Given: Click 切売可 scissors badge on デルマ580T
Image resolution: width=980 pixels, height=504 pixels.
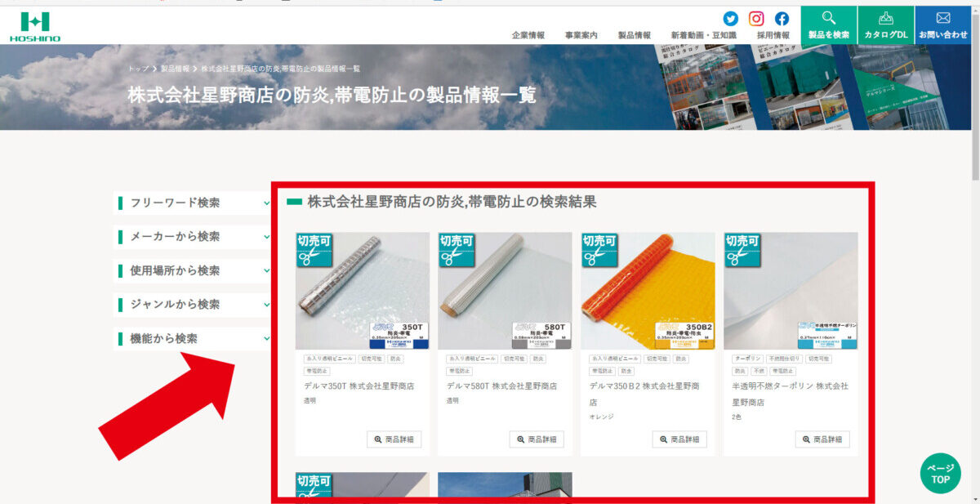Looking at the screenshot, I should [457, 251].
